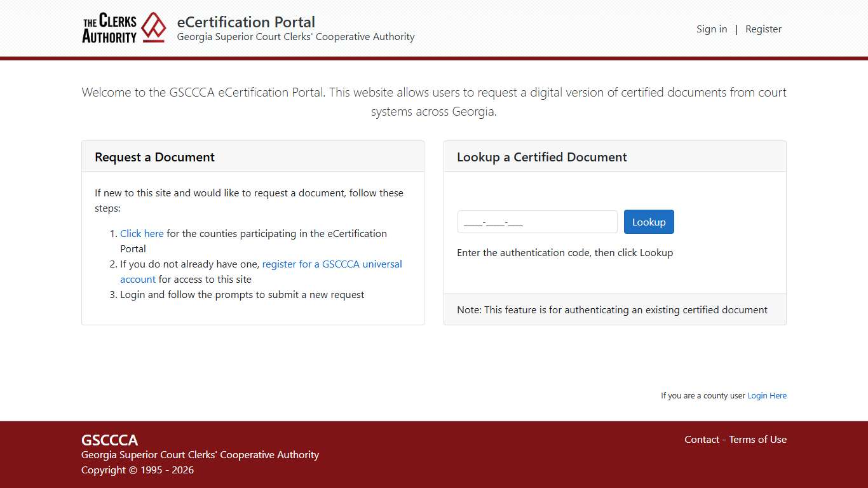Click the note about authenticating existing documents

pos(611,309)
